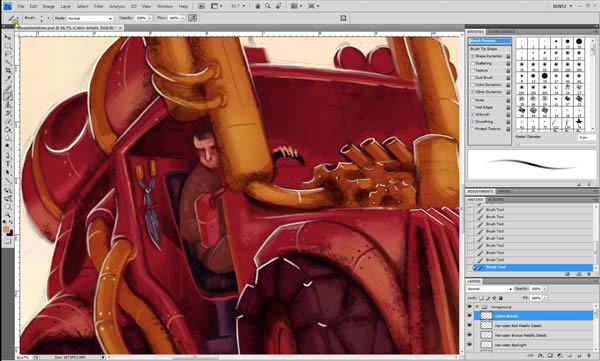Click the lock all icon in Layers panel
This screenshot has height=361, width=600.
click(x=501, y=298)
